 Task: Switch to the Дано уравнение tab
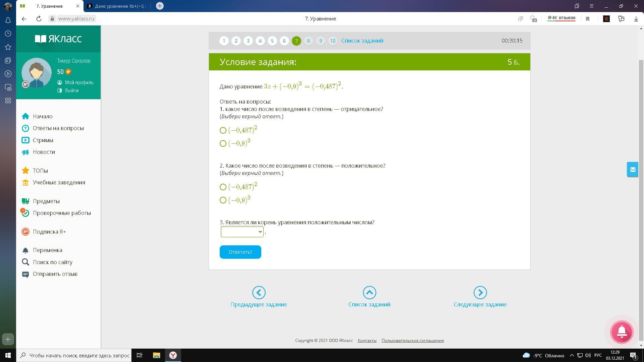pos(117,6)
